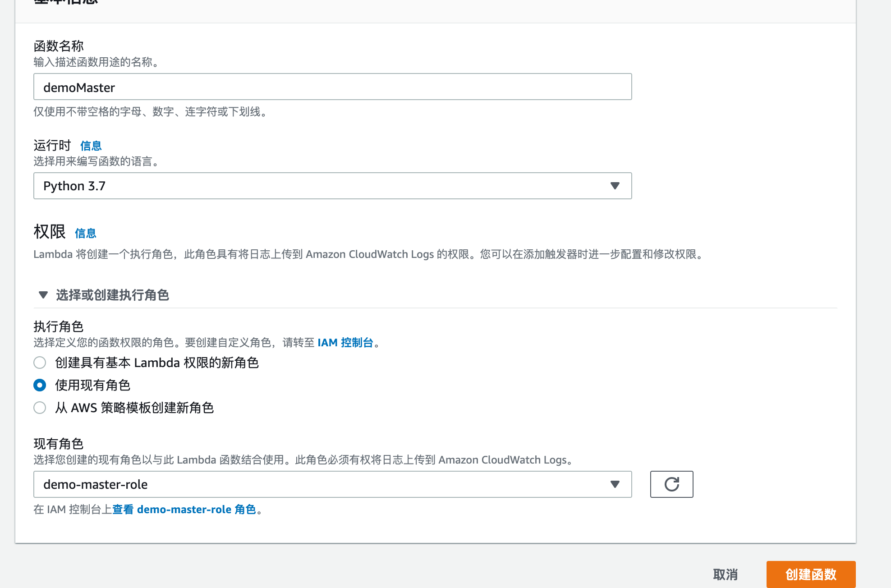The width and height of the screenshot is (891, 588).
Task: Click the 取消 button
Action: click(725, 574)
